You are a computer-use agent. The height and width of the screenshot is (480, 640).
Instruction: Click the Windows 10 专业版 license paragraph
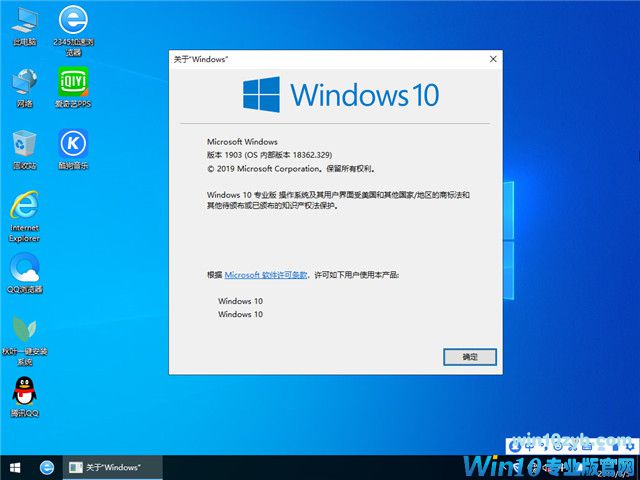tap(337, 200)
